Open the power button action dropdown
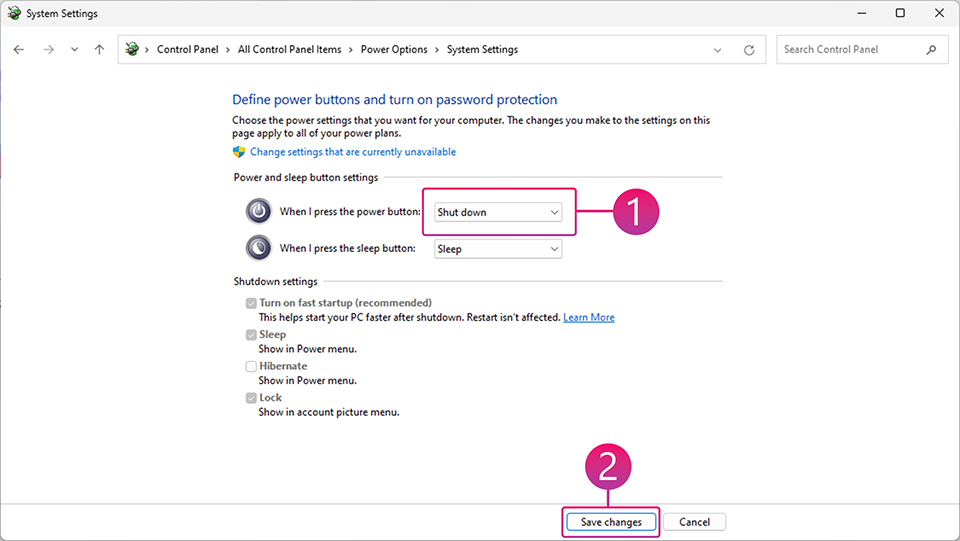This screenshot has width=960, height=541. click(x=498, y=212)
